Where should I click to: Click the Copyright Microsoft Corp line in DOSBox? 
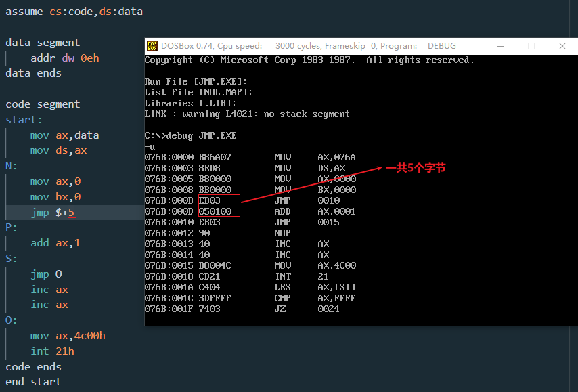310,60
